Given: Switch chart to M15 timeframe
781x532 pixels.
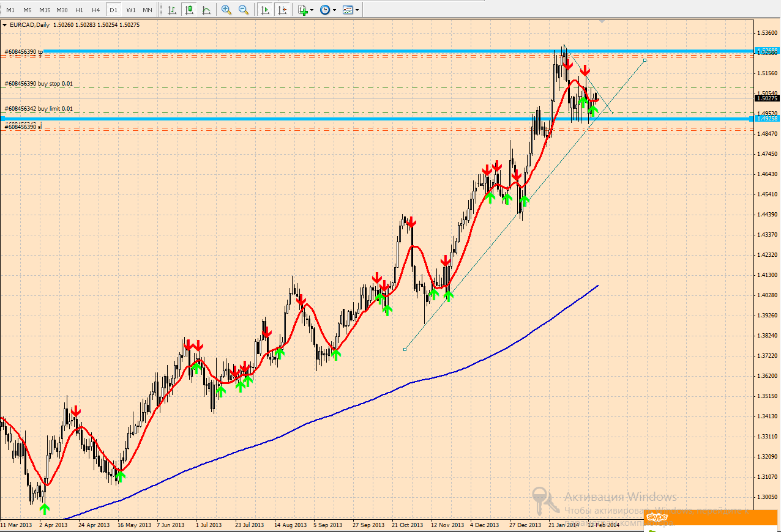Looking at the screenshot, I should pyautogui.click(x=45, y=10).
